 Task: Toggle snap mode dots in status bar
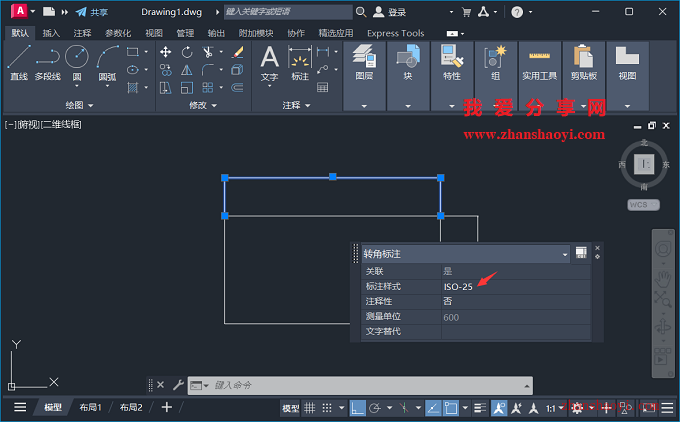tap(327, 408)
